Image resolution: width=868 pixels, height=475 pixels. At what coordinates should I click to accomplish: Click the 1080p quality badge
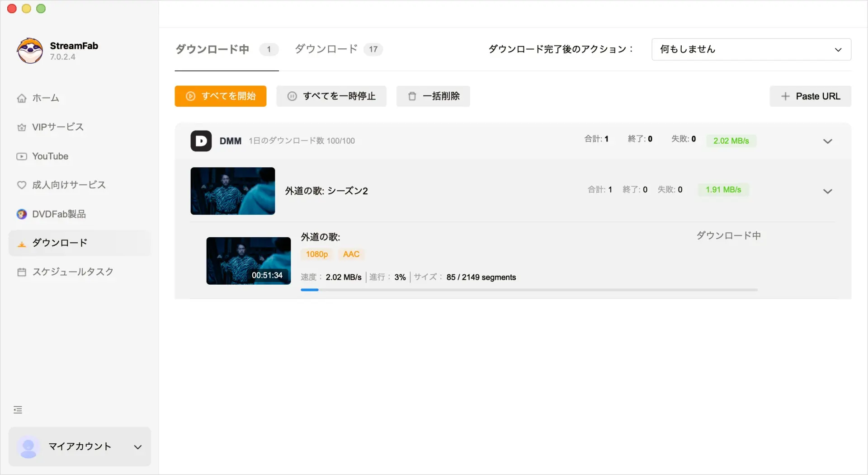pyautogui.click(x=317, y=254)
